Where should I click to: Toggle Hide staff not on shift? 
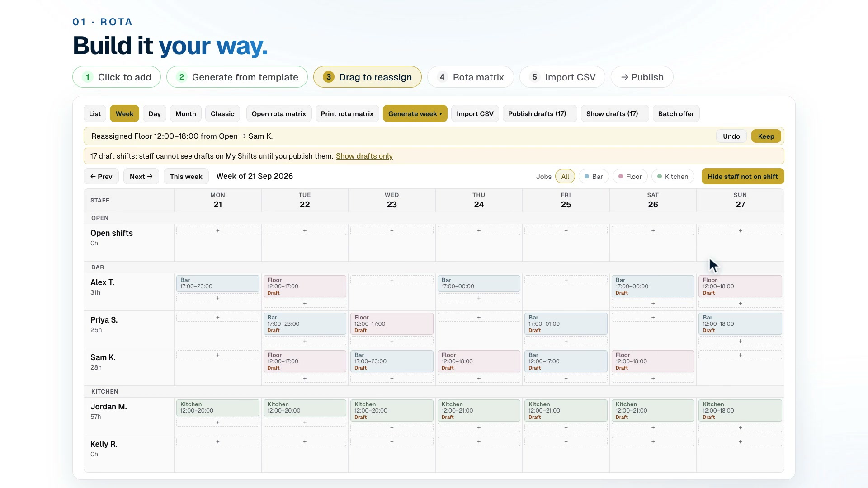point(743,177)
